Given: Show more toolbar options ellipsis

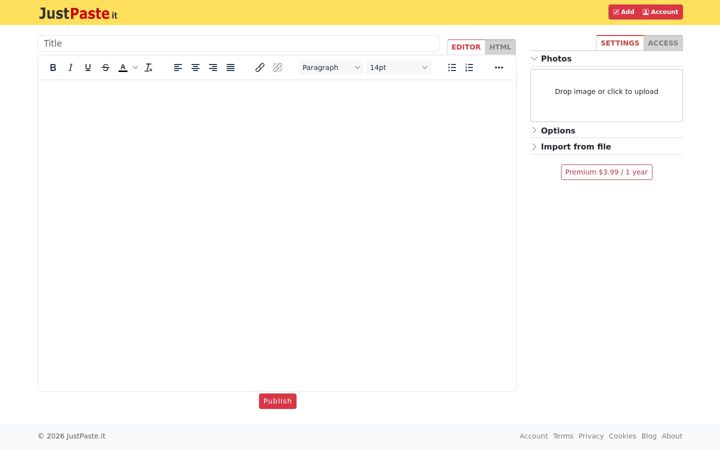Looking at the screenshot, I should pyautogui.click(x=499, y=68).
